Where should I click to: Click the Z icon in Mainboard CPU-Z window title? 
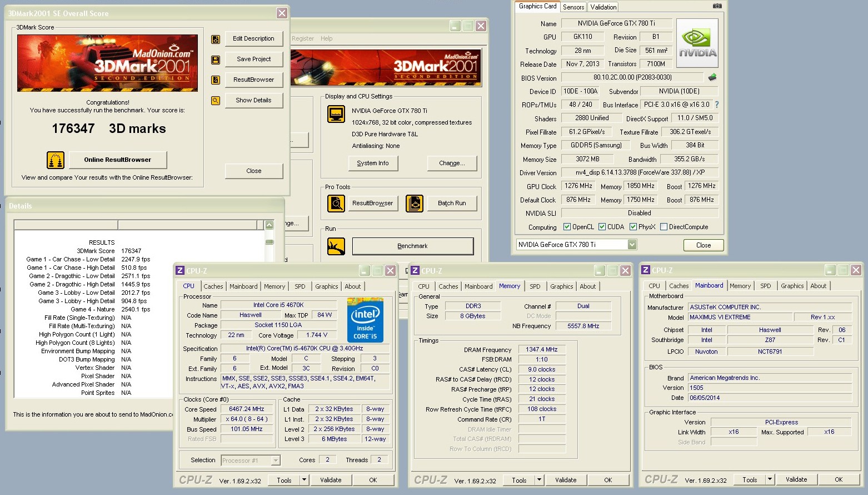coord(646,270)
